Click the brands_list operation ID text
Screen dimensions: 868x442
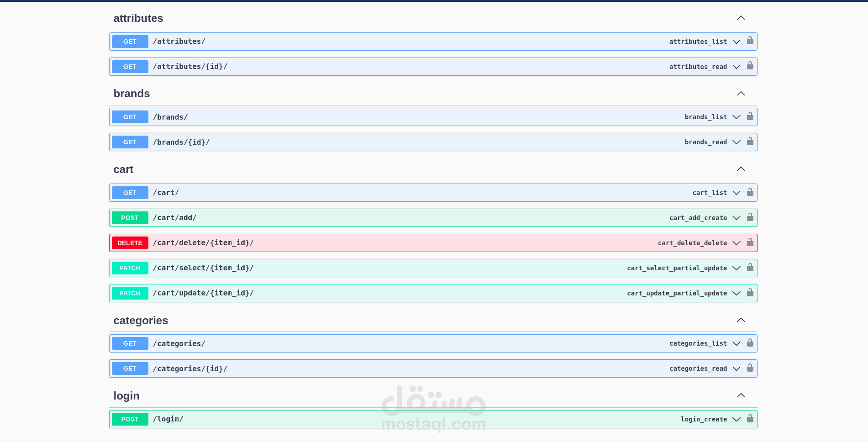click(x=706, y=117)
